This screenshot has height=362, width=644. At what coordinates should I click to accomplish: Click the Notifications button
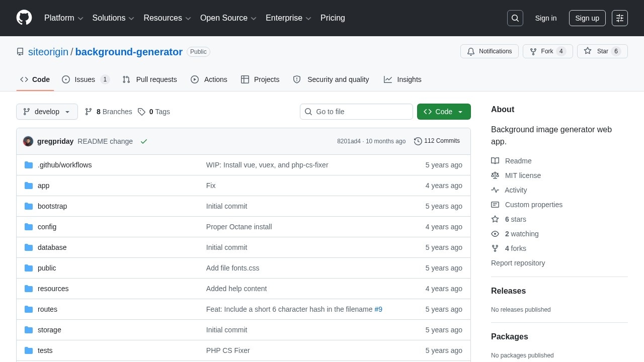click(490, 51)
